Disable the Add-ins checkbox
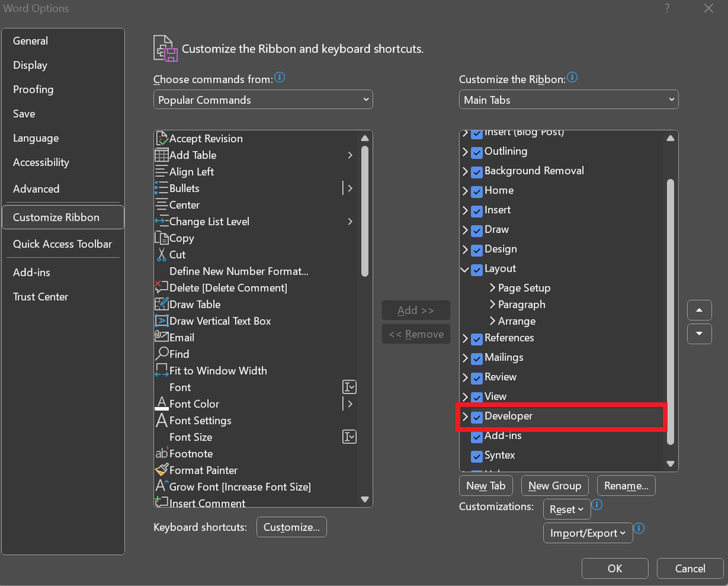The width and height of the screenshot is (728, 586). 477,436
